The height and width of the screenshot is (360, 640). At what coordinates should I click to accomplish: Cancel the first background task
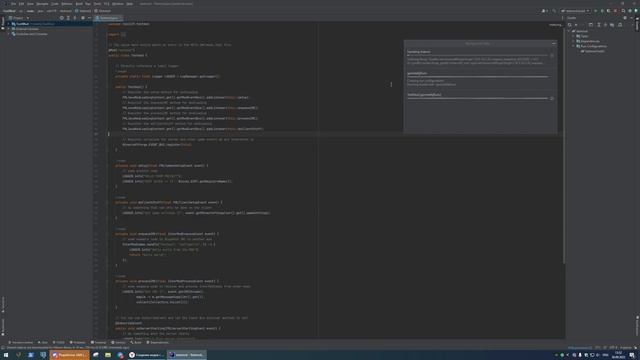pos(552,56)
